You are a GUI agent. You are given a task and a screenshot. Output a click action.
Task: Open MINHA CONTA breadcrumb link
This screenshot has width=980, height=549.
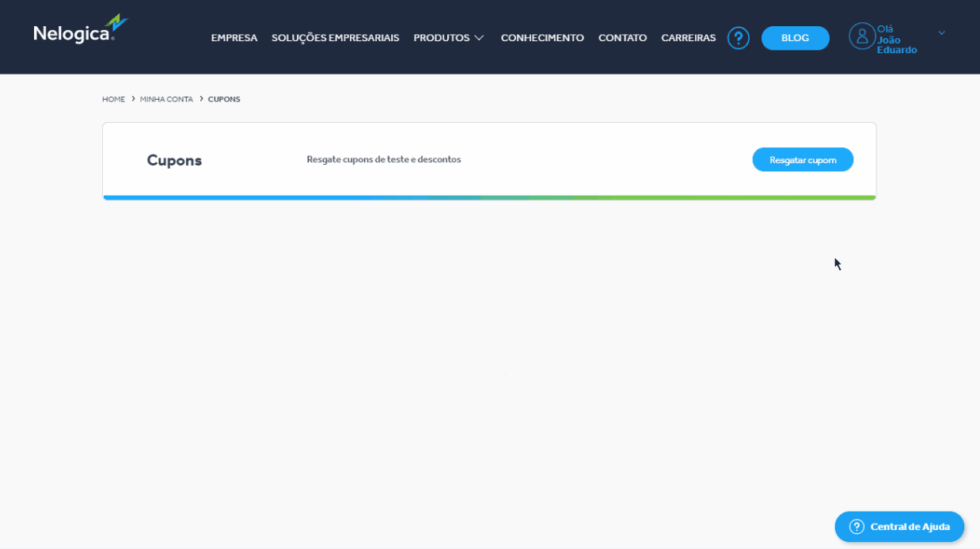(x=166, y=99)
